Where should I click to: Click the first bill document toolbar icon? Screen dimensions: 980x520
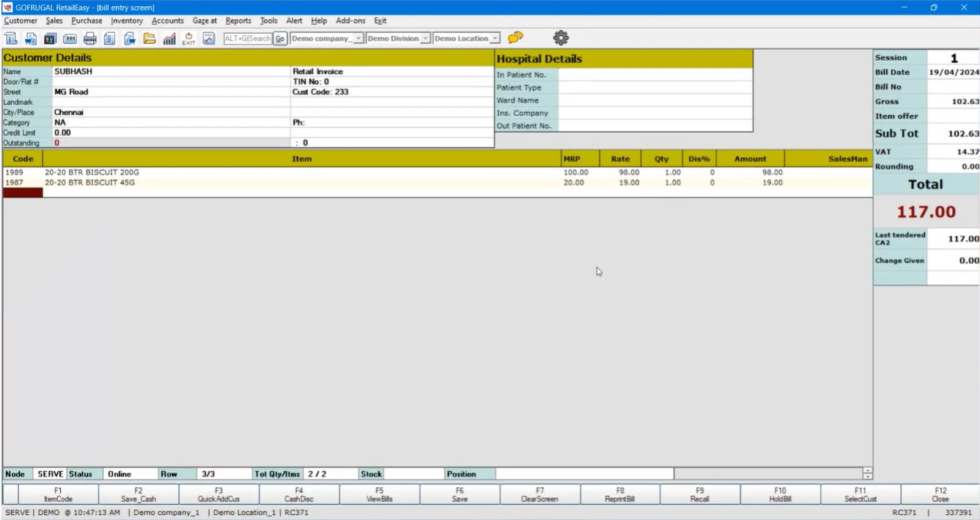click(11, 38)
